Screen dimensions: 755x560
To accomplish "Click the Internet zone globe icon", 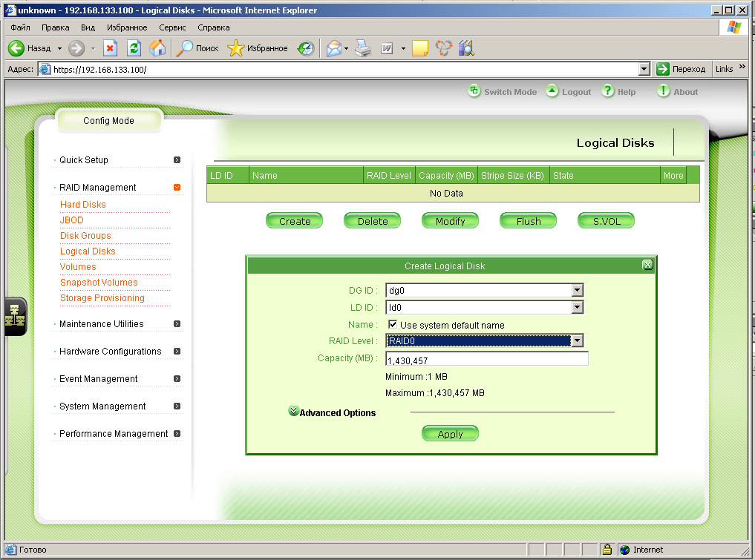I will click(x=625, y=550).
